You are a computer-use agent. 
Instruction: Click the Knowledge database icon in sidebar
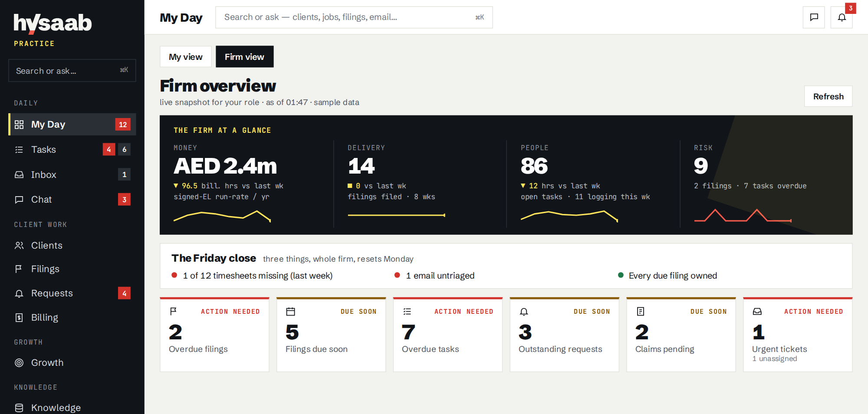(19, 408)
